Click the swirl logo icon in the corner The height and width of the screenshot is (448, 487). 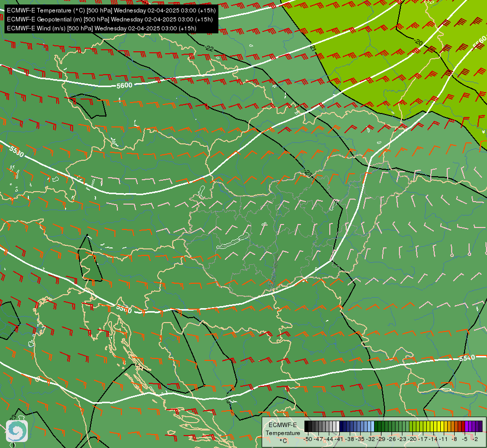tap(17, 431)
